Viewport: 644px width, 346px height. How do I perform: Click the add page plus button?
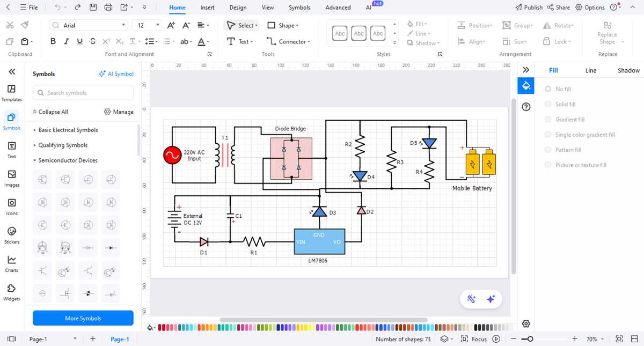93,339
